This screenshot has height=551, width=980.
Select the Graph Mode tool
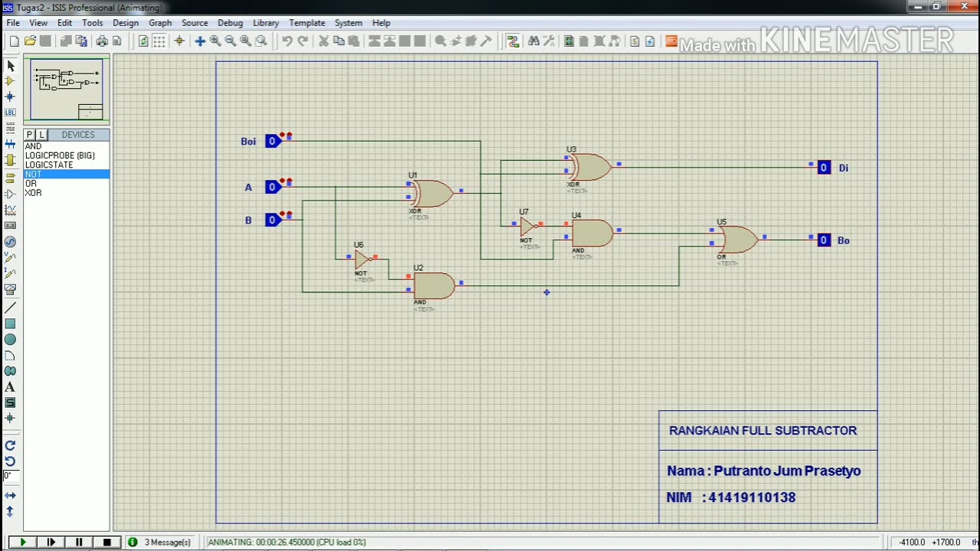(x=10, y=210)
